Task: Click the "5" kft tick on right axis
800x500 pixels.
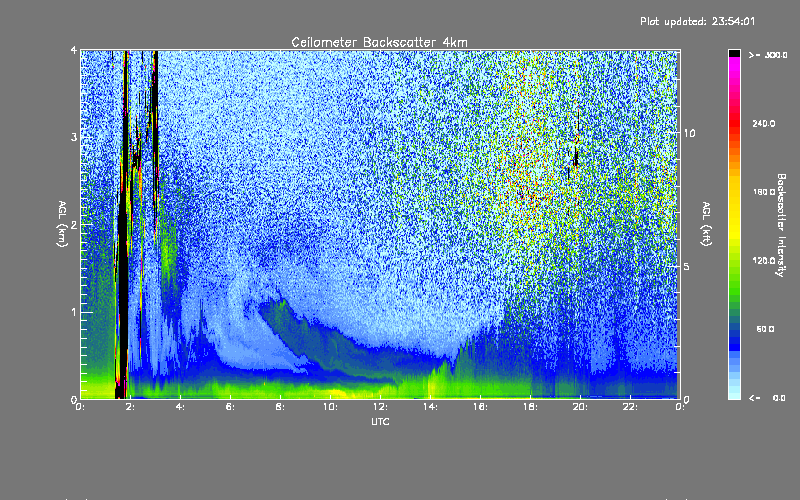Action: click(687, 266)
